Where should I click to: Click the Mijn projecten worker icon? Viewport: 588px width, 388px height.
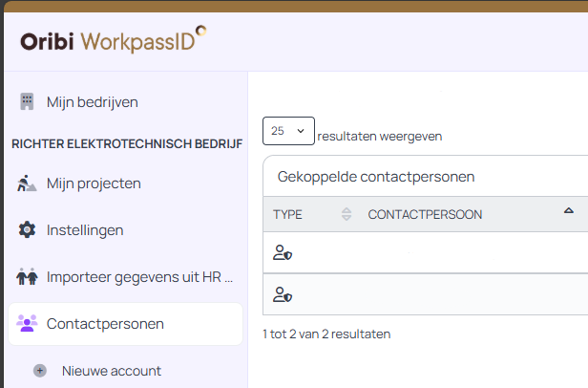pyautogui.click(x=27, y=183)
